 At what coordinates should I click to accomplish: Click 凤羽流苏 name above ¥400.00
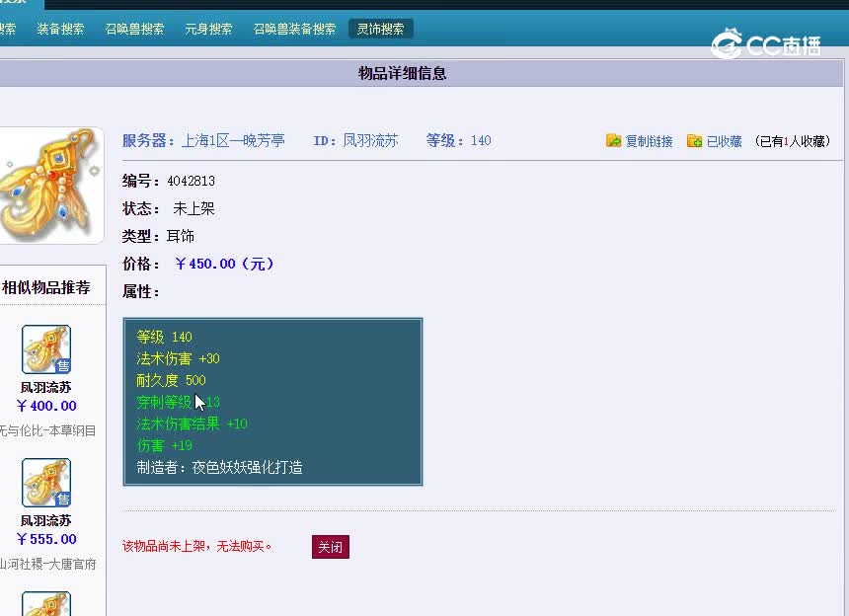[x=46, y=388]
